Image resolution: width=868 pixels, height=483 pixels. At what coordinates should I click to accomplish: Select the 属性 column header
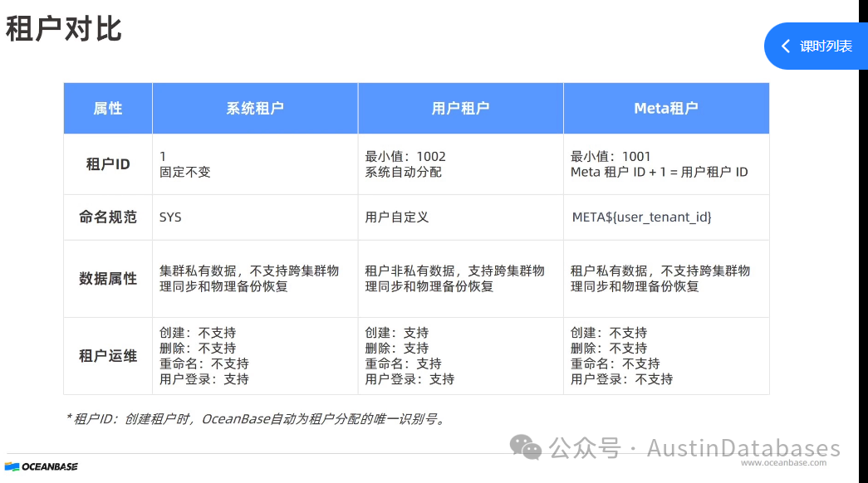(x=108, y=109)
